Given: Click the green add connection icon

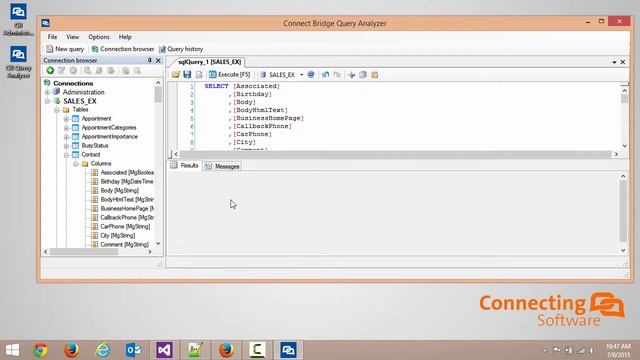Looking at the screenshot, I should click(50, 71).
